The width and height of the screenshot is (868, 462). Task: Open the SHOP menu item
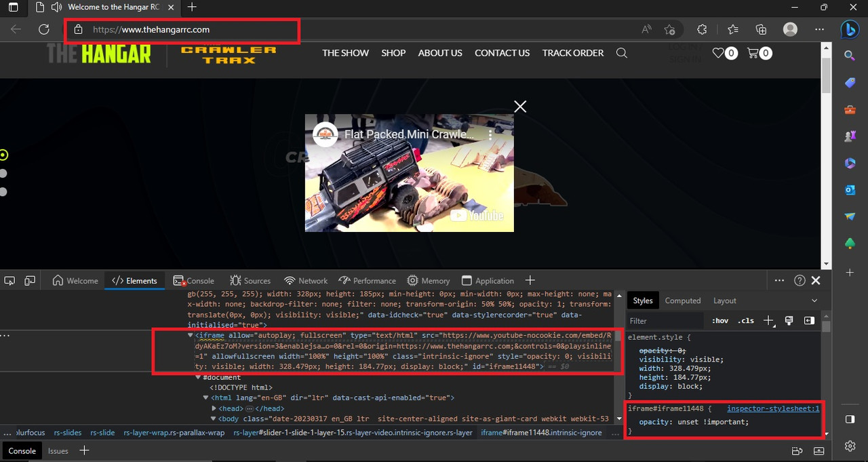[x=393, y=53]
